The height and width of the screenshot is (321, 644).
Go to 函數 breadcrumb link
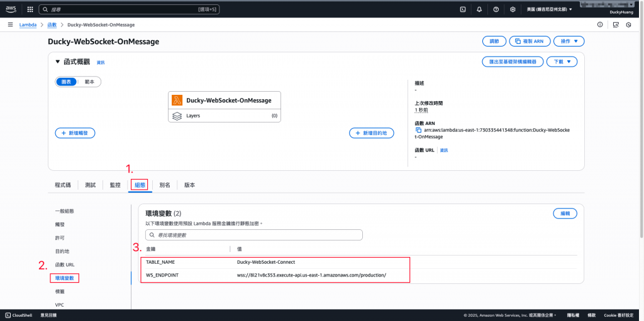tap(52, 24)
